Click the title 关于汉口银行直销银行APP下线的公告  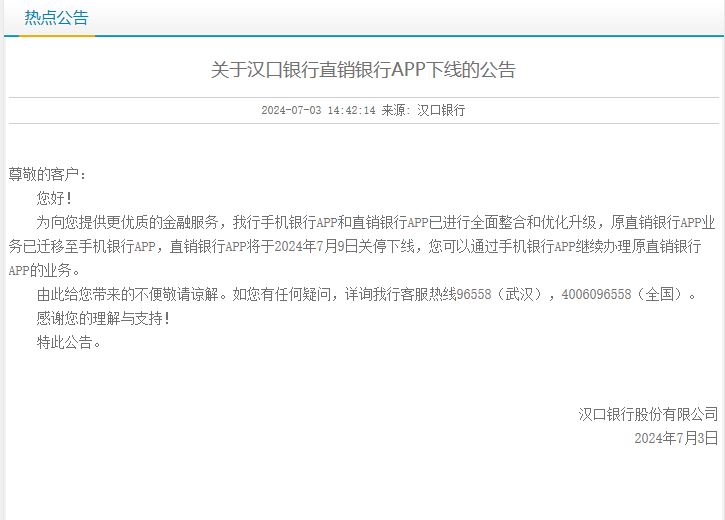pos(363,70)
